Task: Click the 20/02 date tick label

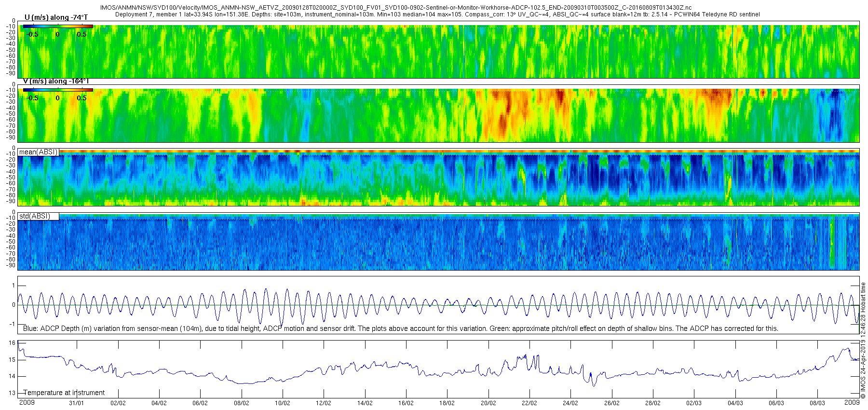Action: 488,403
